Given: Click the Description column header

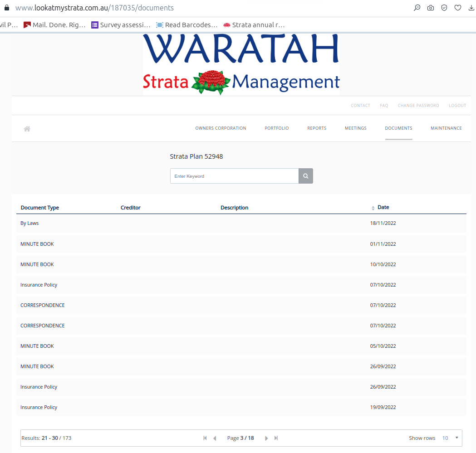Looking at the screenshot, I should [x=234, y=208].
